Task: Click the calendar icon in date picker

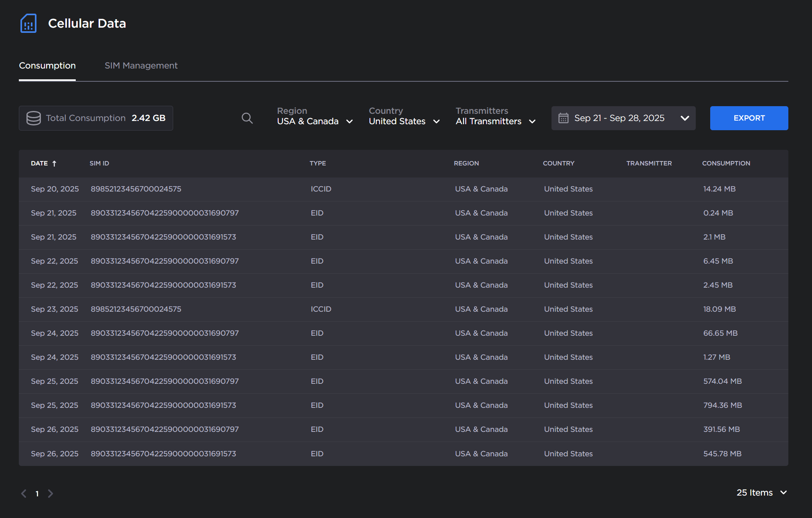Action: tap(563, 118)
